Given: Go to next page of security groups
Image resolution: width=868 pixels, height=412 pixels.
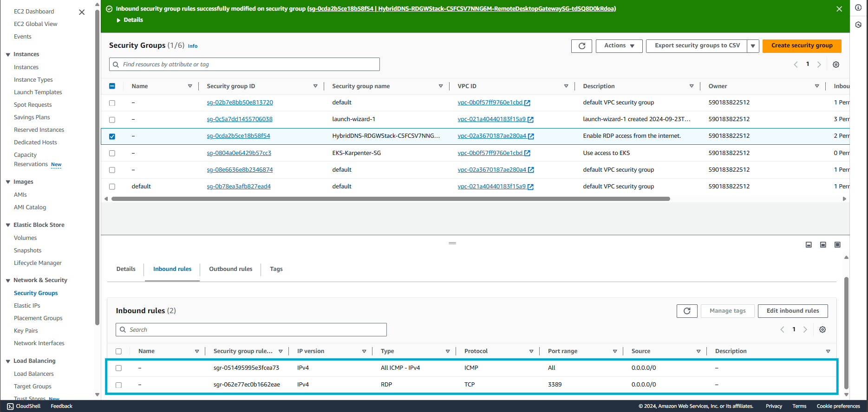Looking at the screenshot, I should click(819, 64).
